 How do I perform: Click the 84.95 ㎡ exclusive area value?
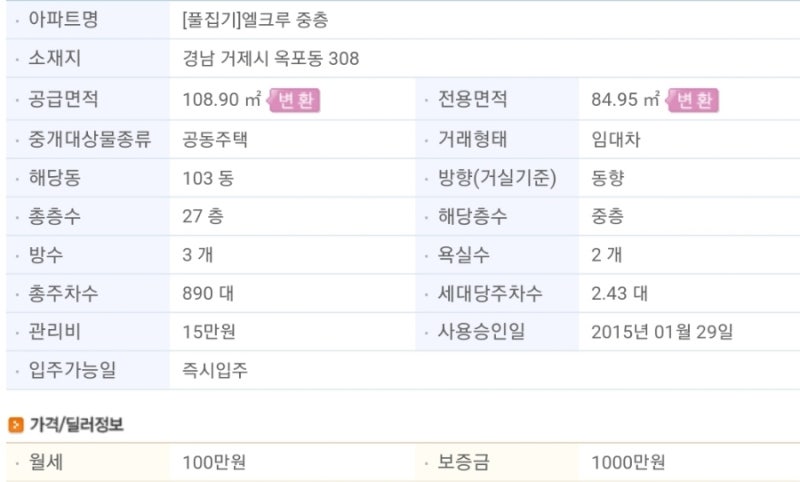click(626, 99)
